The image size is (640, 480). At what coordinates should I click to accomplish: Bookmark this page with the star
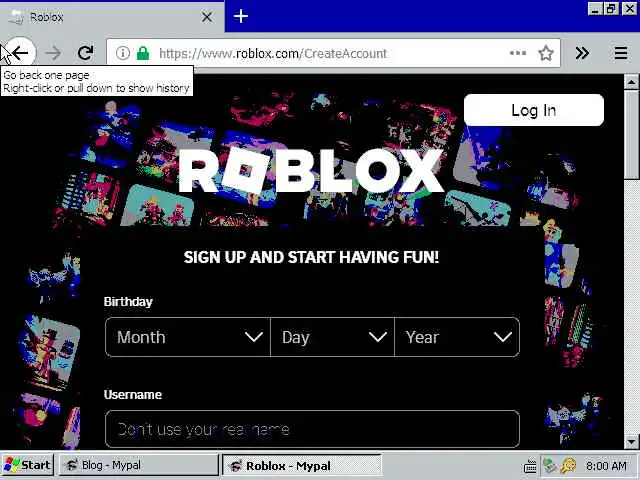[x=546, y=53]
